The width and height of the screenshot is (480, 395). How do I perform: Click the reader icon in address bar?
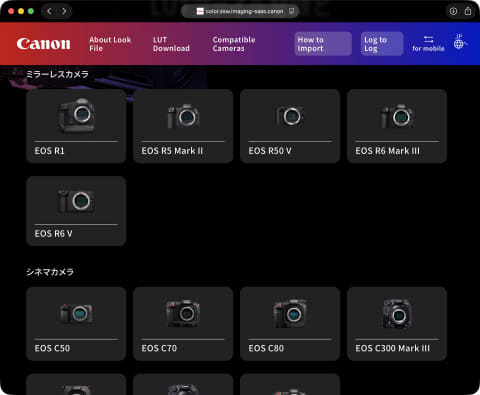tap(291, 11)
